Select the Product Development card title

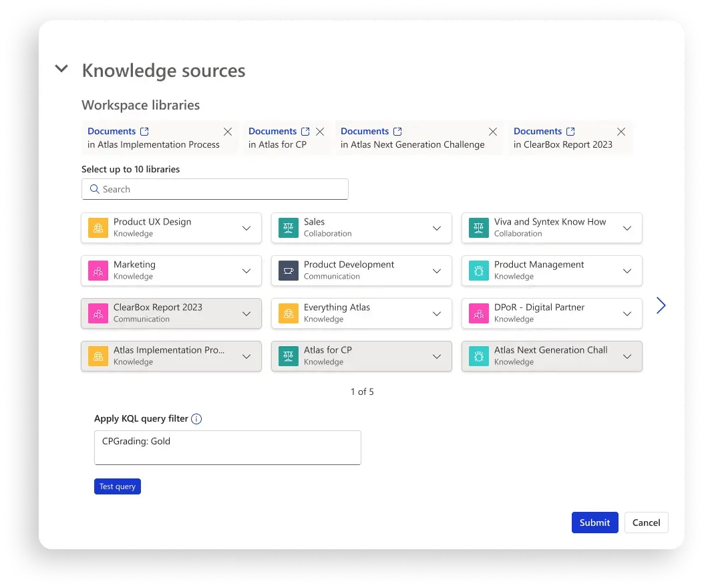pyautogui.click(x=349, y=265)
